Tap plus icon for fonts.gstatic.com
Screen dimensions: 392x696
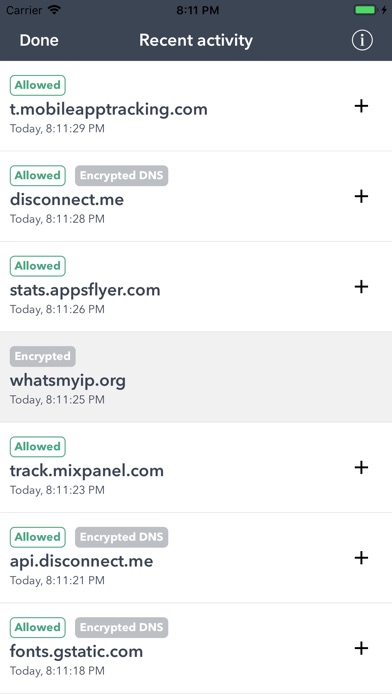361,649
